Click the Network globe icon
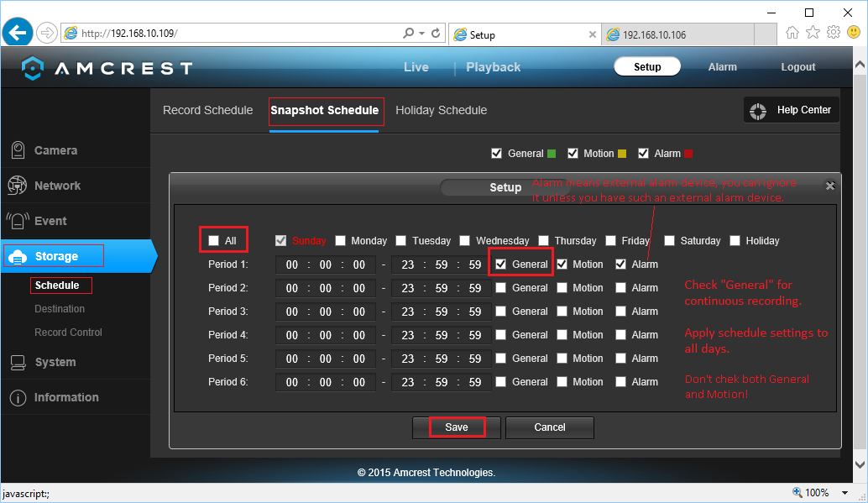This screenshot has width=868, height=503. [x=18, y=186]
